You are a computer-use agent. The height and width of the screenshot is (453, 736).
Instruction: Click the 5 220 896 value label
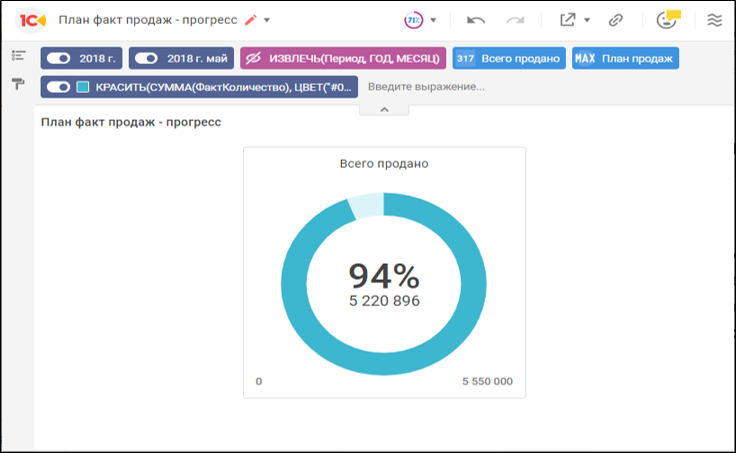(384, 301)
